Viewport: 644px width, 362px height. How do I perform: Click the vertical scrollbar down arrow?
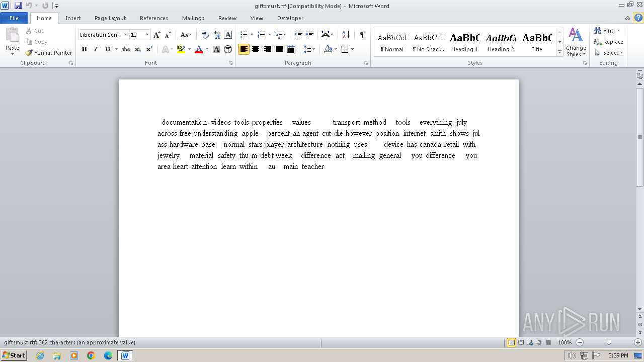(x=640, y=309)
